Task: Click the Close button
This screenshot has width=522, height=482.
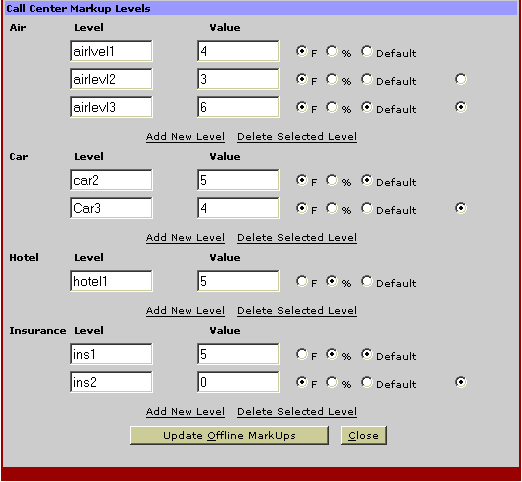Action: tap(364, 435)
